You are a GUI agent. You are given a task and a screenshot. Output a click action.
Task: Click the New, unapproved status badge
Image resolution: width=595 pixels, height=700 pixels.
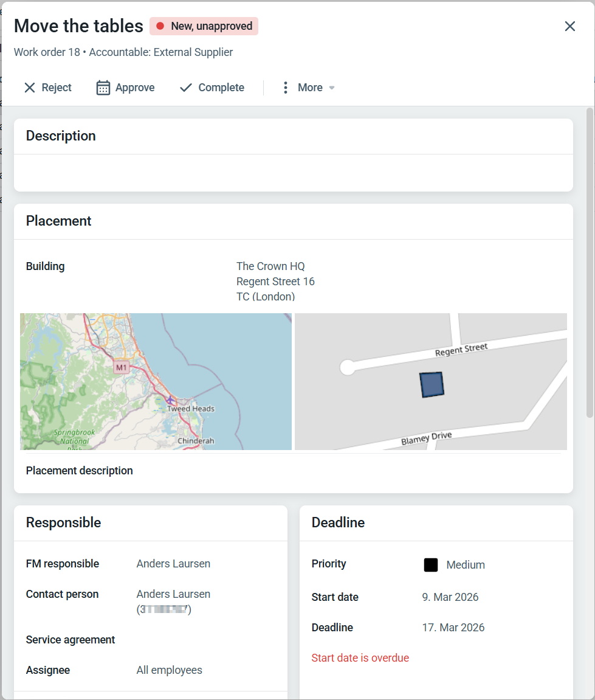pos(204,26)
